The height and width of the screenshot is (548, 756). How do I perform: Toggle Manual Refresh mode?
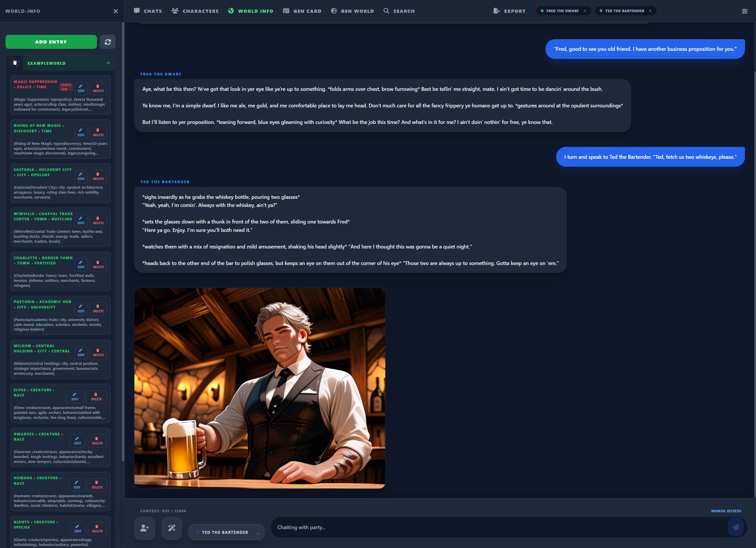tap(726, 511)
